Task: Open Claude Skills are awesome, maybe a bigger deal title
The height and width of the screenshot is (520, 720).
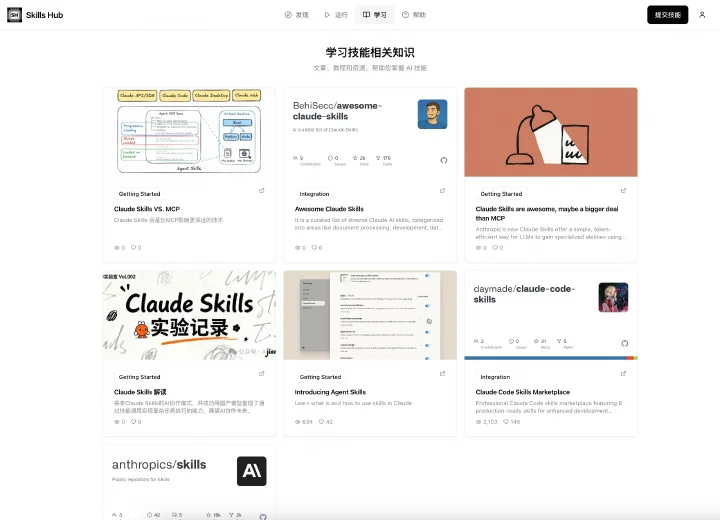Action: click(x=547, y=214)
